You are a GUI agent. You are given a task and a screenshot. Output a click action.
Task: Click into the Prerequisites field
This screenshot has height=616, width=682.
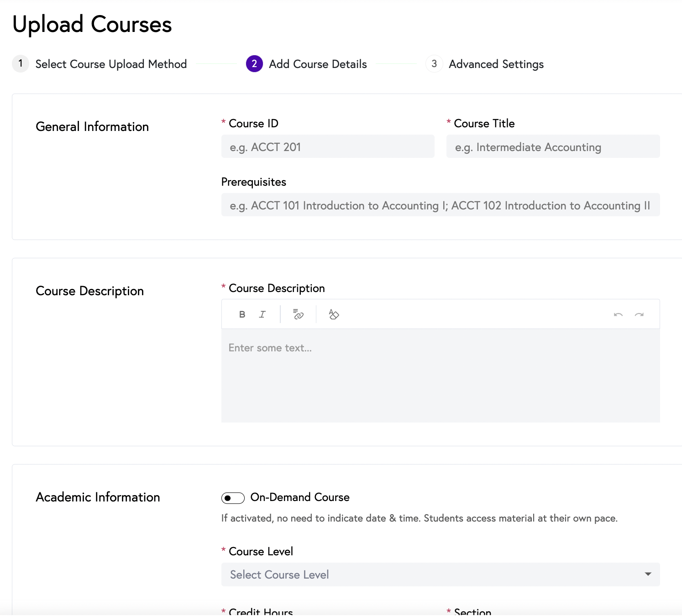pyautogui.click(x=441, y=205)
